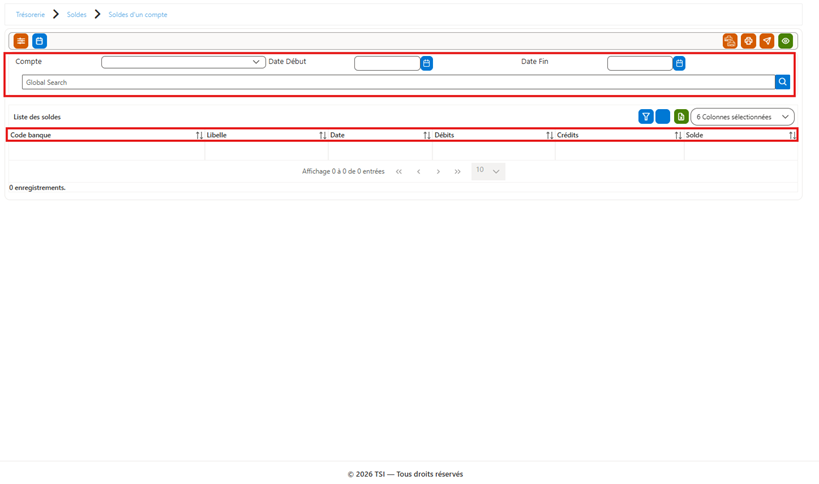This screenshot has width=819, height=484.
Task: Go to the Soldes breadcrumb link
Action: click(x=77, y=15)
